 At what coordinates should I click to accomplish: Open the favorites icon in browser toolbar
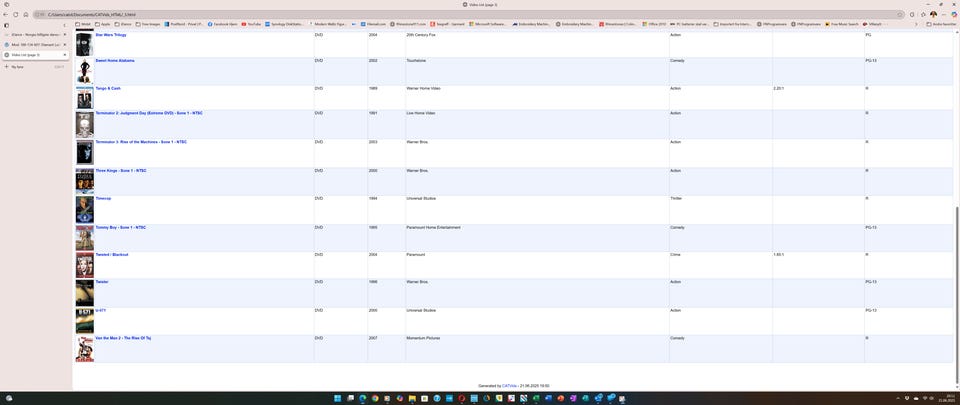coord(923,14)
